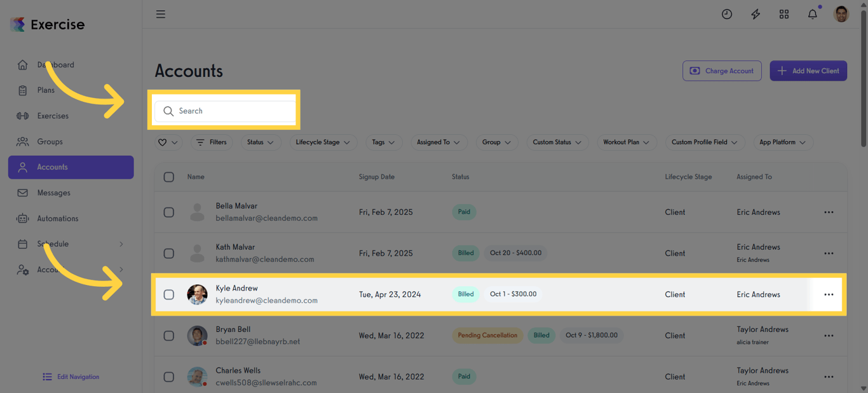Open the lightning quick actions icon
This screenshot has width=868, height=393.
[x=755, y=13]
